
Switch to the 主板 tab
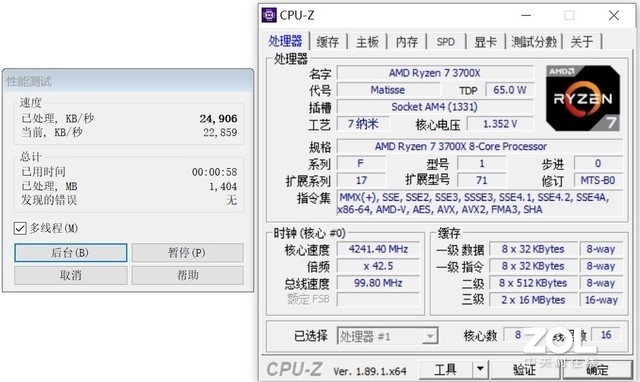367,42
